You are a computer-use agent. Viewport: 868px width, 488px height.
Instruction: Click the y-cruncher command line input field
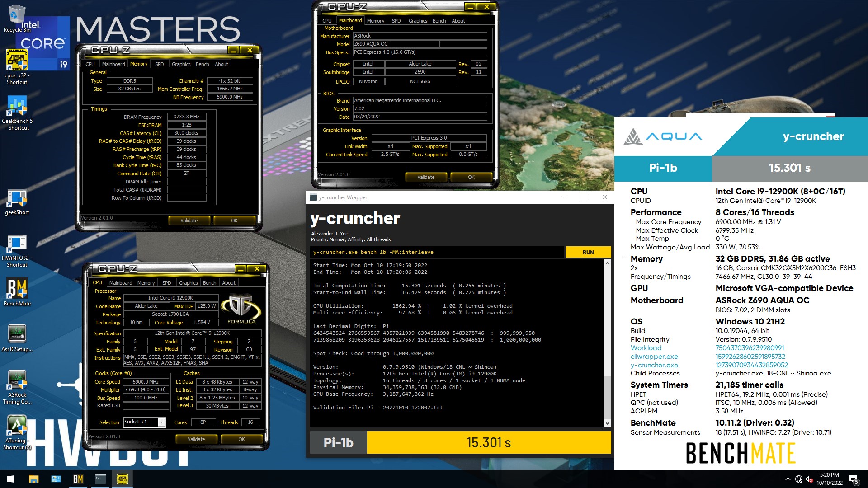437,252
